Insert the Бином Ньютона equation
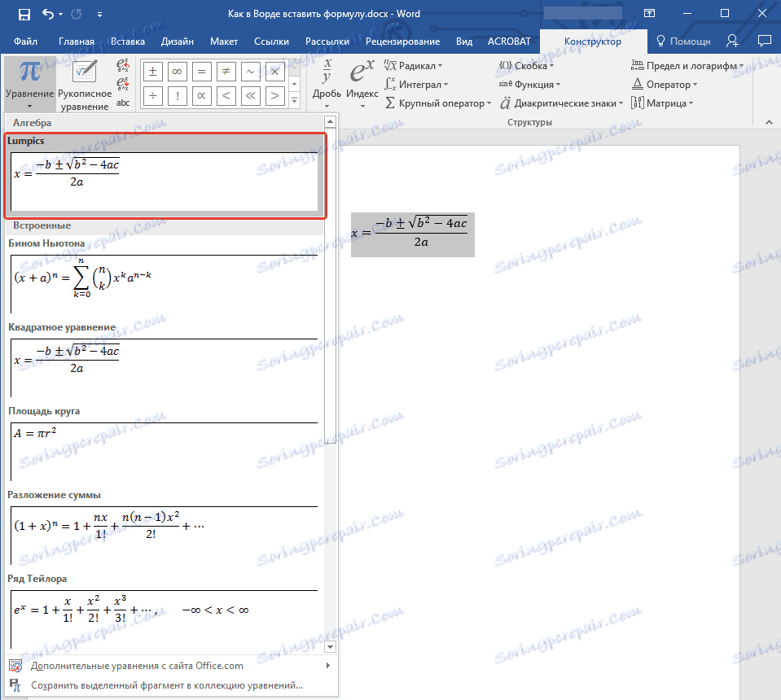Viewport: 781px width, 700px height. tap(164, 276)
